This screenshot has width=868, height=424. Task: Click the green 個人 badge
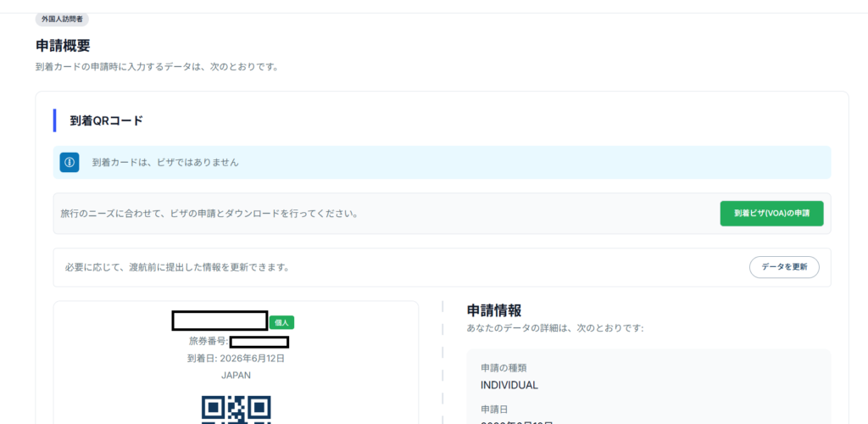(x=281, y=323)
